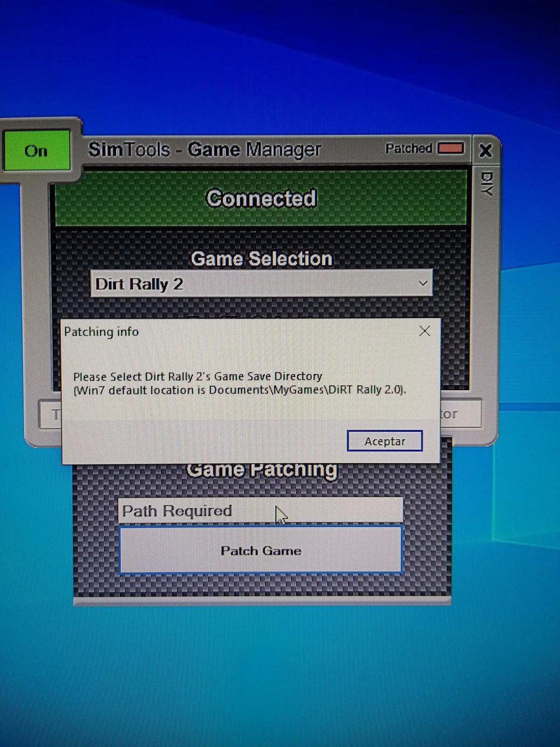Click the Aceptar button
Screen dimensions: 560x747
click(x=385, y=441)
